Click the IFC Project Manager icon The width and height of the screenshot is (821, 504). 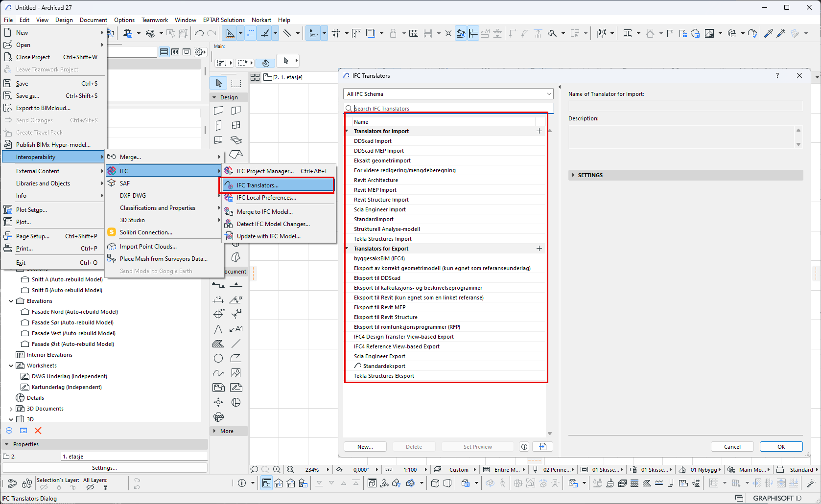[x=229, y=171]
